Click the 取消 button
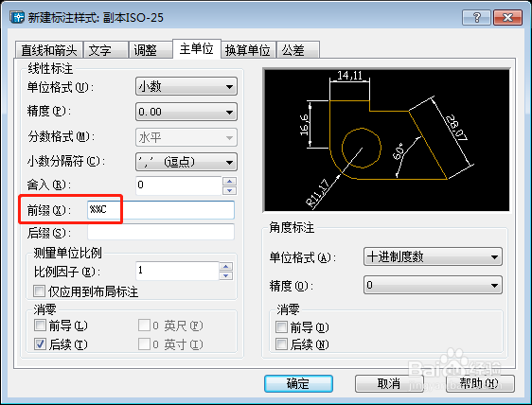The width and height of the screenshot is (532, 405). click(x=389, y=383)
